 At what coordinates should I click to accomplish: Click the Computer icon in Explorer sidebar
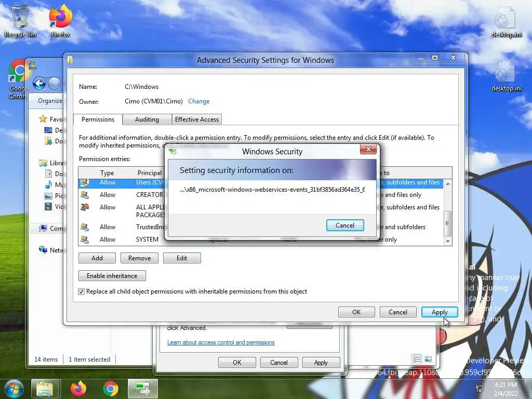[43, 229]
